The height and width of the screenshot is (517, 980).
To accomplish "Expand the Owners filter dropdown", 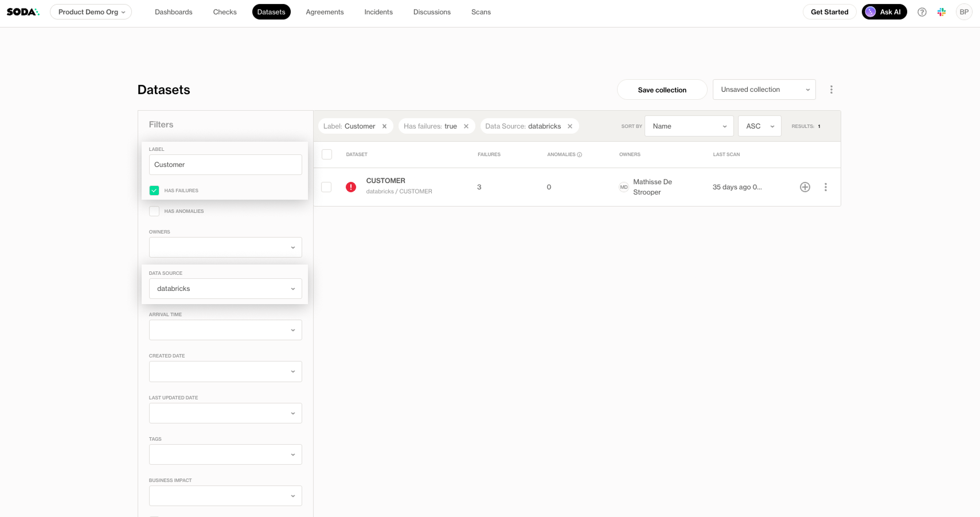I will tap(225, 247).
